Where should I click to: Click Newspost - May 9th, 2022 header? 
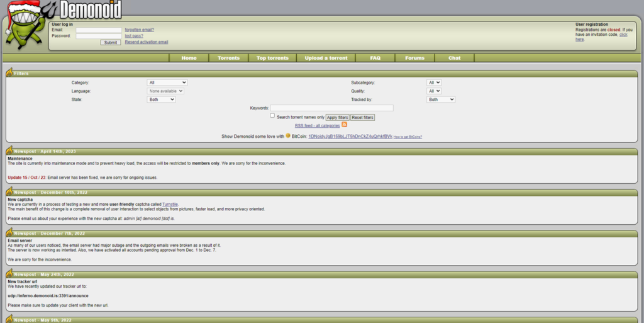(43, 320)
